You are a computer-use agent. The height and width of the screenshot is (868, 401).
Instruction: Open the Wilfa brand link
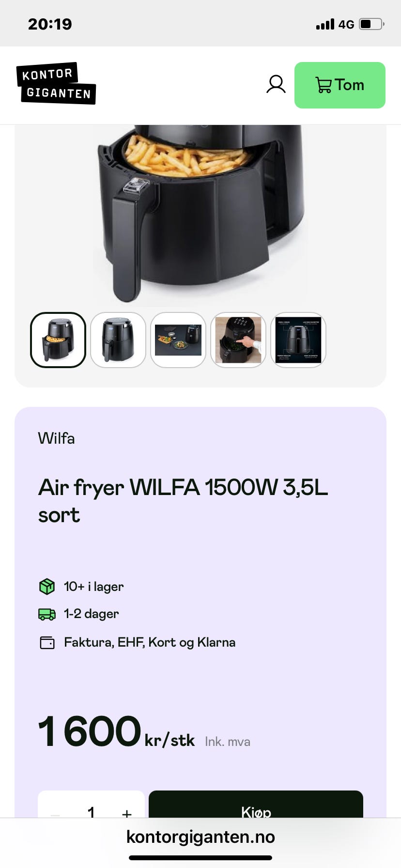[56, 438]
